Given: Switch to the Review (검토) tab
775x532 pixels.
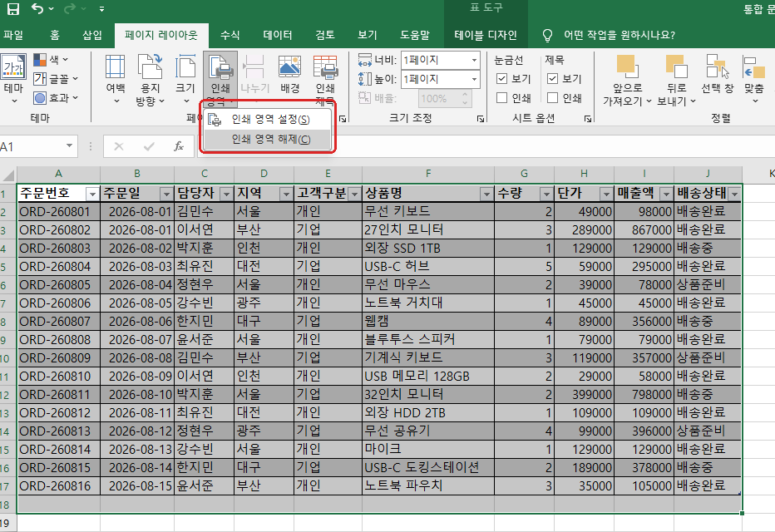Looking at the screenshot, I should (325, 35).
